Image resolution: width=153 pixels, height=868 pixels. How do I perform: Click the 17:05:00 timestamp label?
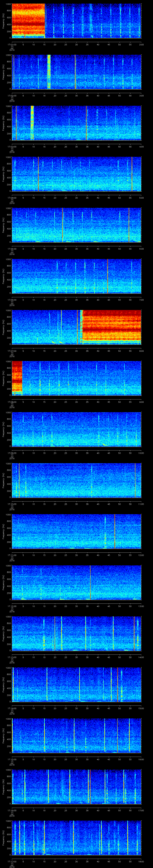[x=12, y=249]
